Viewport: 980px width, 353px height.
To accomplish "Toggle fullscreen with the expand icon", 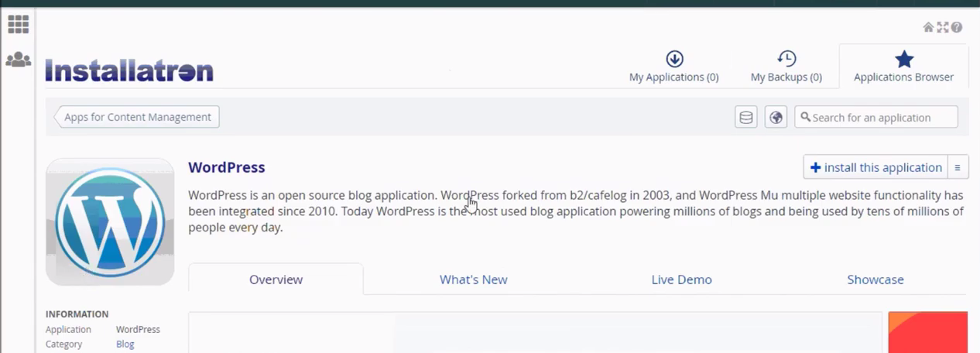I will 942,27.
